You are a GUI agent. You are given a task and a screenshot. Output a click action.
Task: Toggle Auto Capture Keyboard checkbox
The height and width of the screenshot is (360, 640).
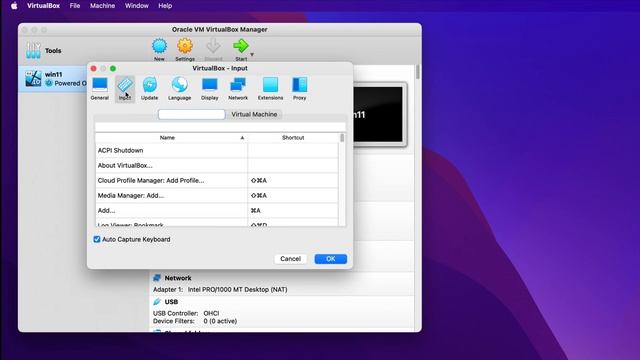pos(97,239)
